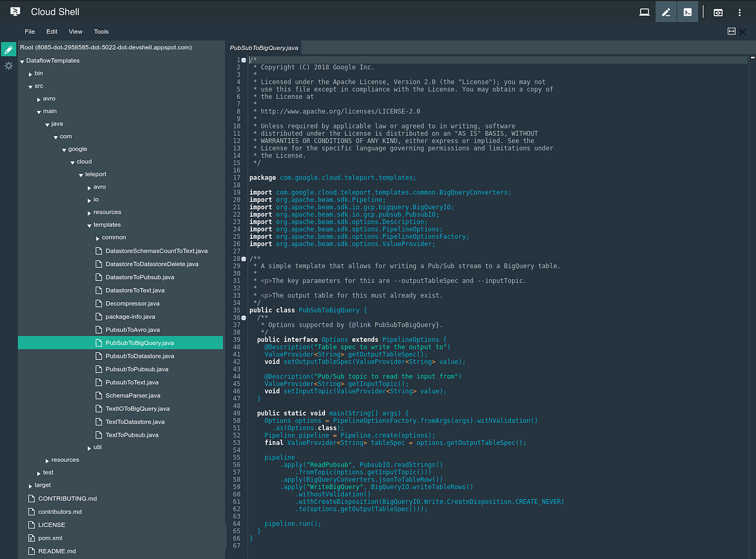The height and width of the screenshot is (559, 756).
Task: Open the three-dot more options menu
Action: 740,12
